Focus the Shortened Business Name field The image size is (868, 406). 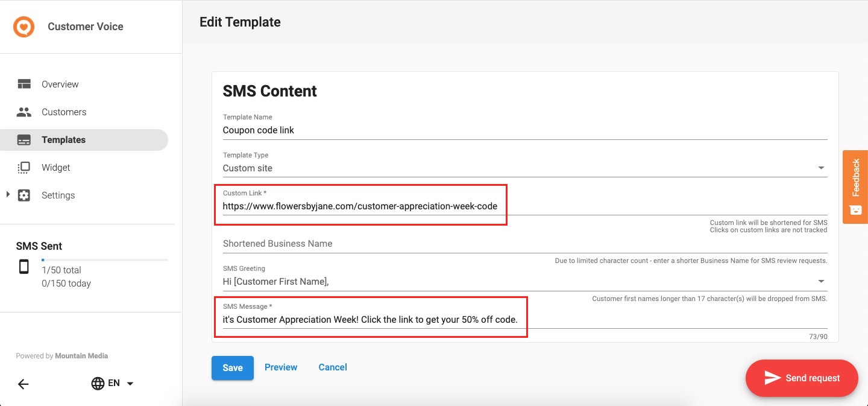click(525, 244)
